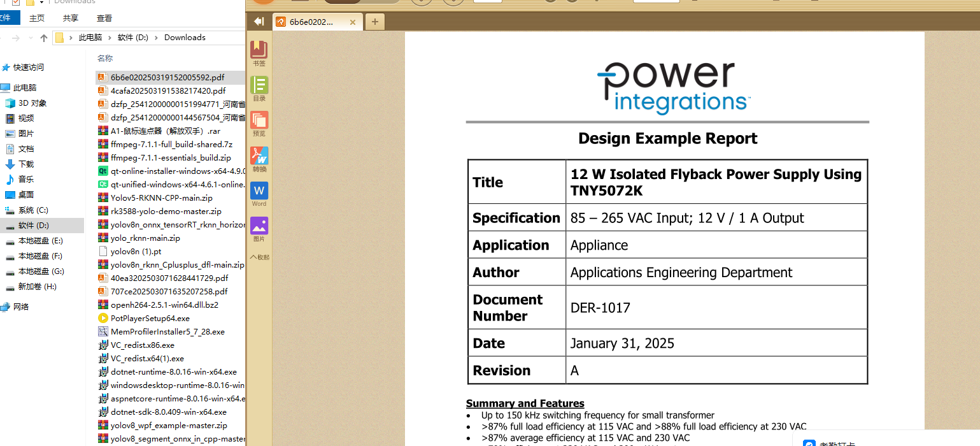Viewport: 980px width, 446px height.
Task: Click Explorer forward navigation arrow
Action: click(16, 38)
